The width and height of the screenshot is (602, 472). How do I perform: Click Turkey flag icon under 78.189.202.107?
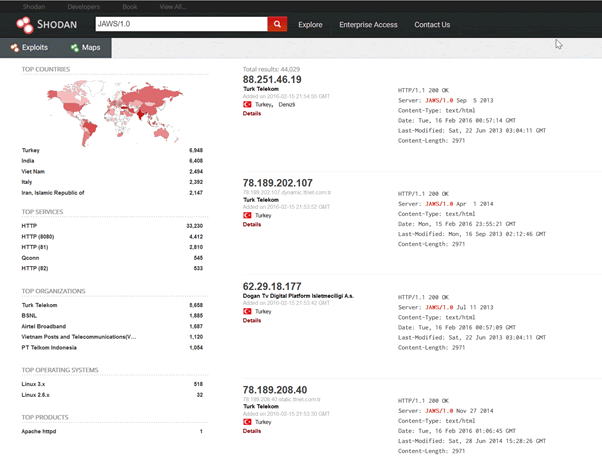[248, 214]
